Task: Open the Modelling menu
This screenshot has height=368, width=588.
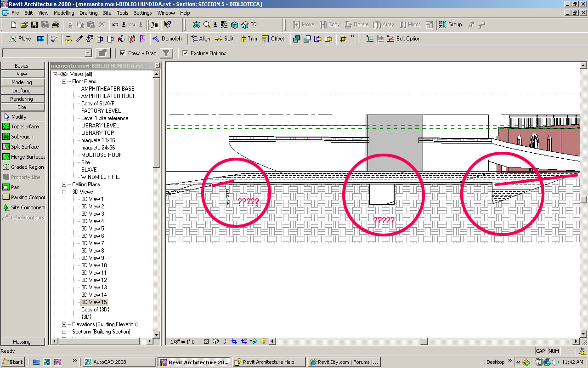Action: 64,13
